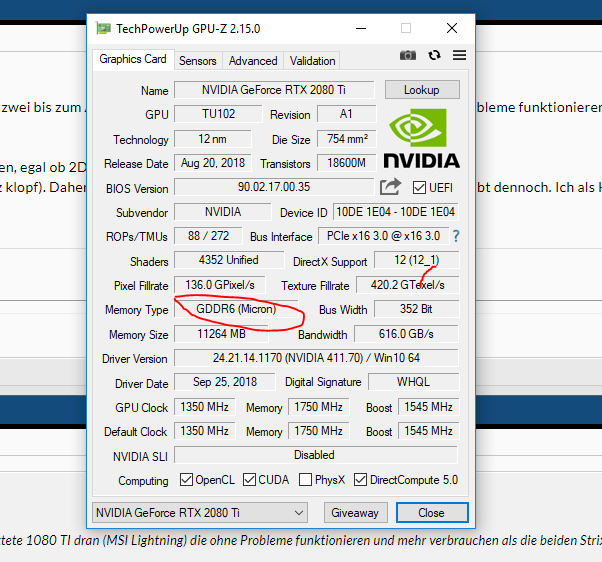Open the hamburger menu icon
Viewport: 602px width, 562px height.
click(x=459, y=55)
